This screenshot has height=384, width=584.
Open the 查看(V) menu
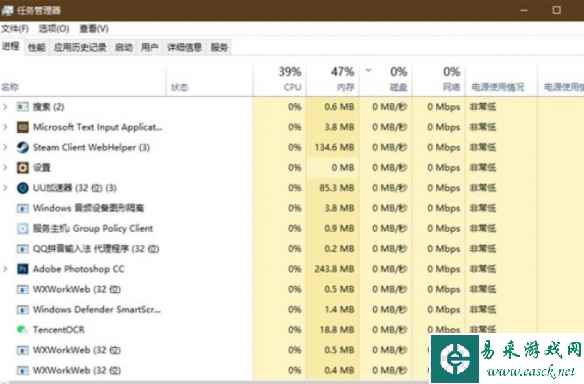pyautogui.click(x=94, y=29)
